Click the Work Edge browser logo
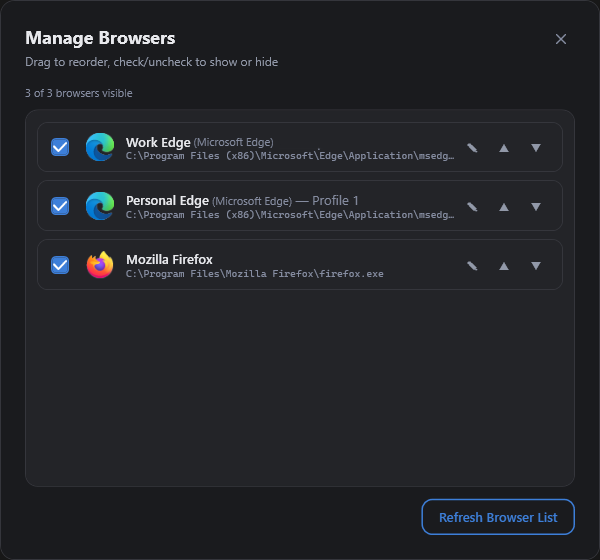Image resolution: width=600 pixels, height=560 pixels. pos(100,147)
